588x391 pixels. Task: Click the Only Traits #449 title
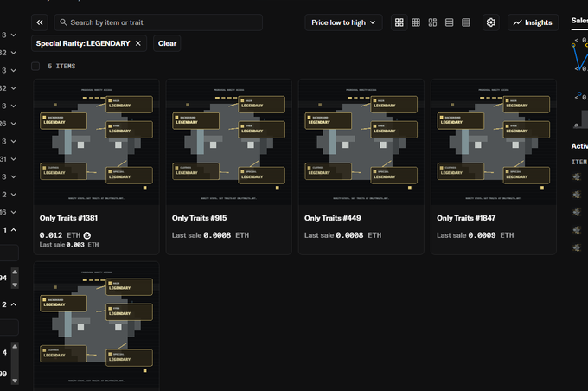click(x=332, y=218)
